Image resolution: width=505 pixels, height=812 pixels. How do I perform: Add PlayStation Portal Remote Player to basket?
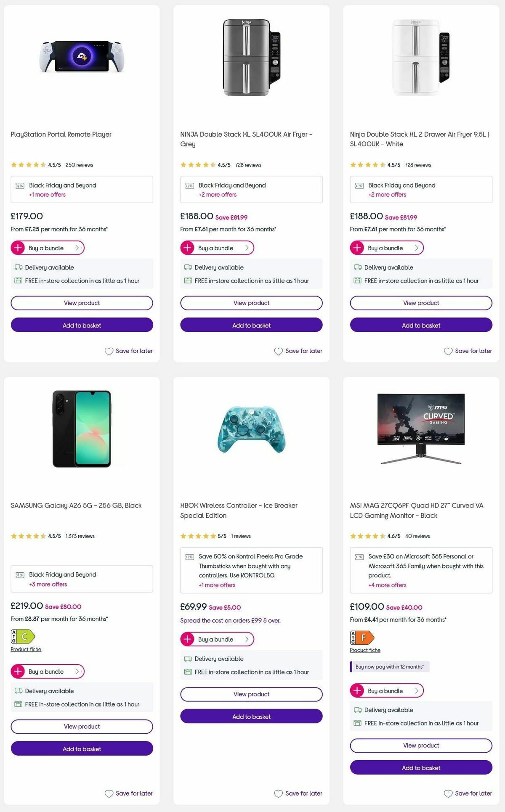(82, 325)
